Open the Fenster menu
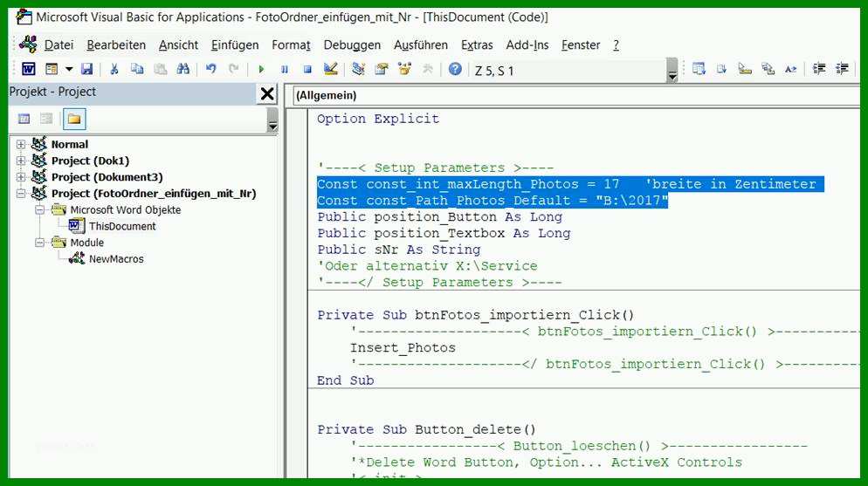The width and height of the screenshot is (868, 486). pos(581,44)
